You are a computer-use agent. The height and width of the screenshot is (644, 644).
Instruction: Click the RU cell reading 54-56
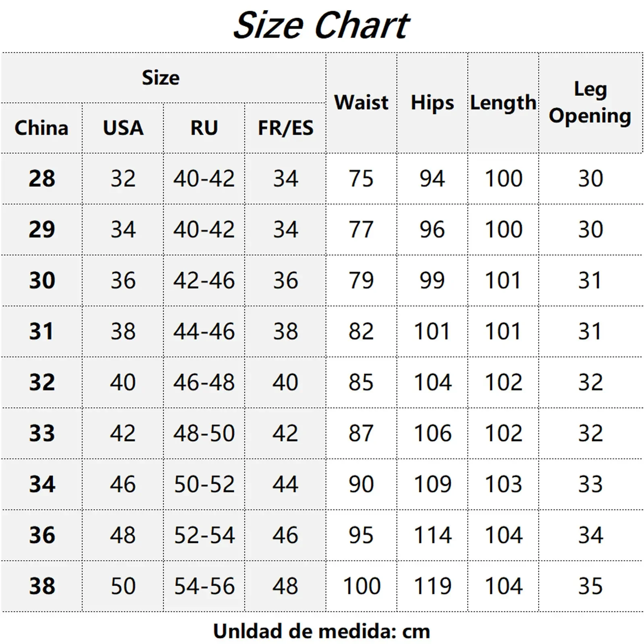pos(204,586)
